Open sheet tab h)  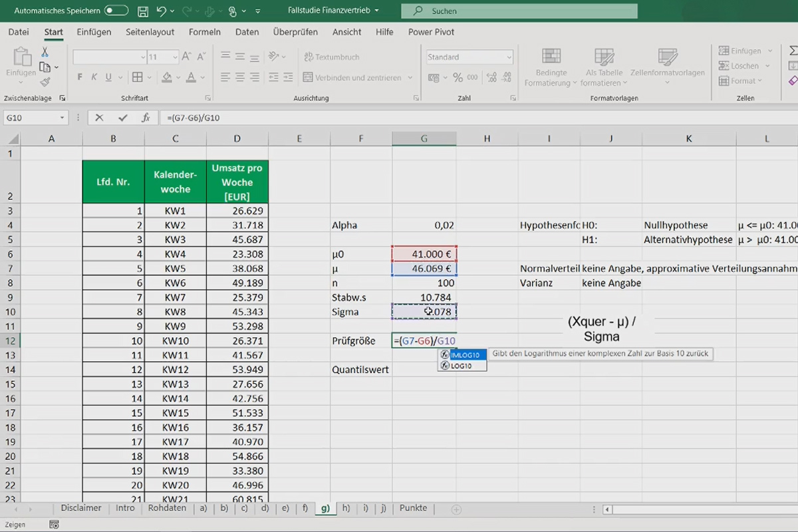[x=346, y=508]
